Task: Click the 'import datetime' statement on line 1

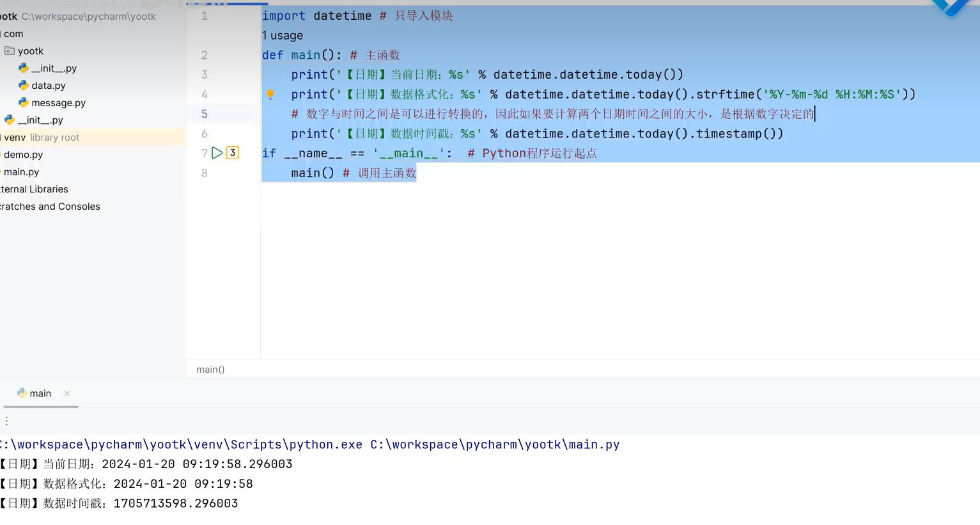Action: pos(316,15)
